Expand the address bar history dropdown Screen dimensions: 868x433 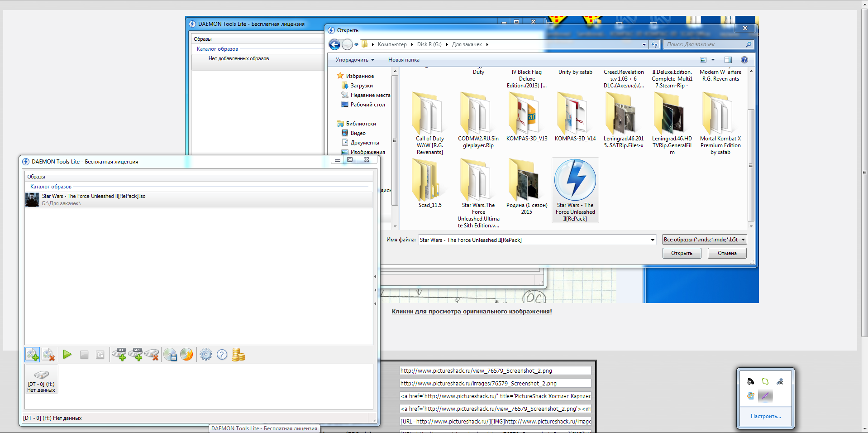click(644, 44)
